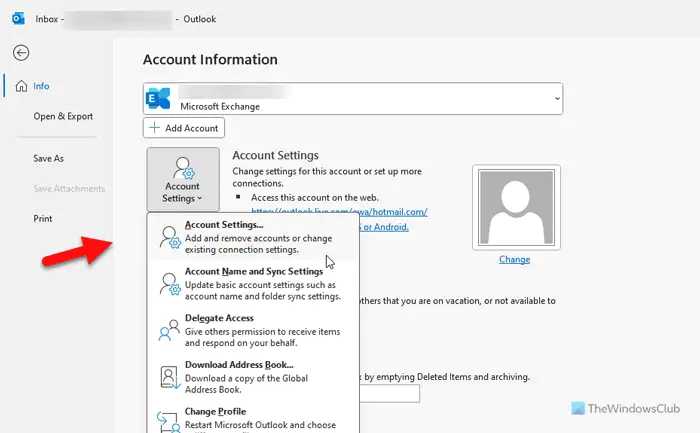Click the 'Account Settings' section heading
The image size is (700, 433).
coord(275,155)
